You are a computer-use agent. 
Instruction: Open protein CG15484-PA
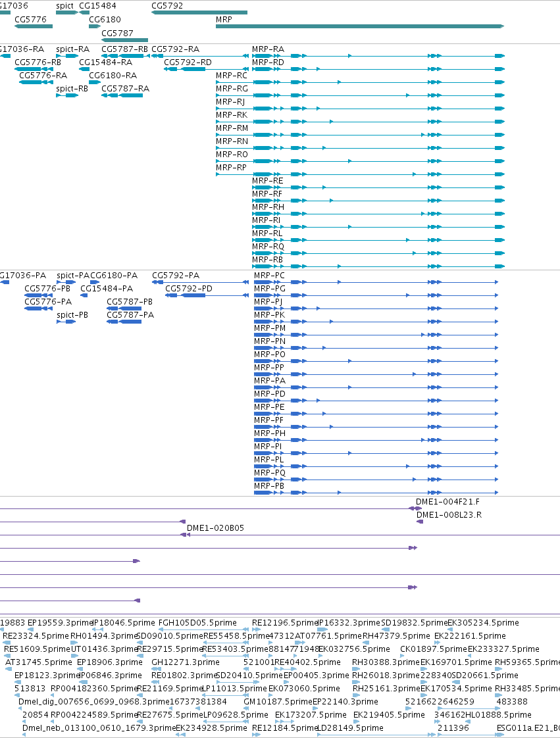(x=107, y=289)
